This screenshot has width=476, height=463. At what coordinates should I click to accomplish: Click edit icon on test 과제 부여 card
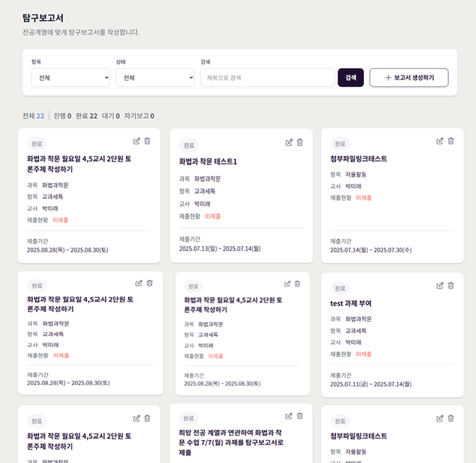coord(441,285)
